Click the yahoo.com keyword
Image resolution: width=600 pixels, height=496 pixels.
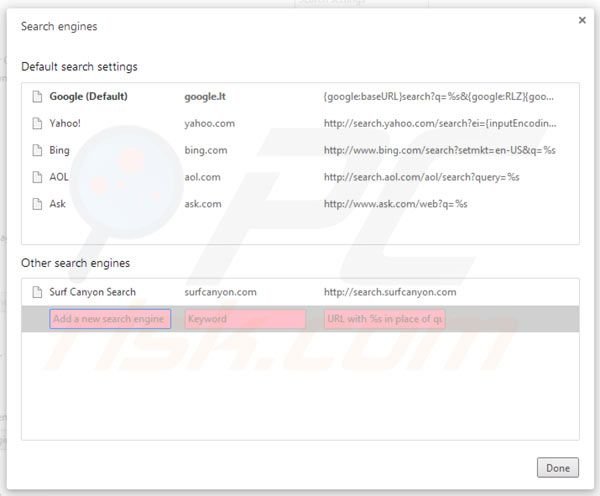210,124
